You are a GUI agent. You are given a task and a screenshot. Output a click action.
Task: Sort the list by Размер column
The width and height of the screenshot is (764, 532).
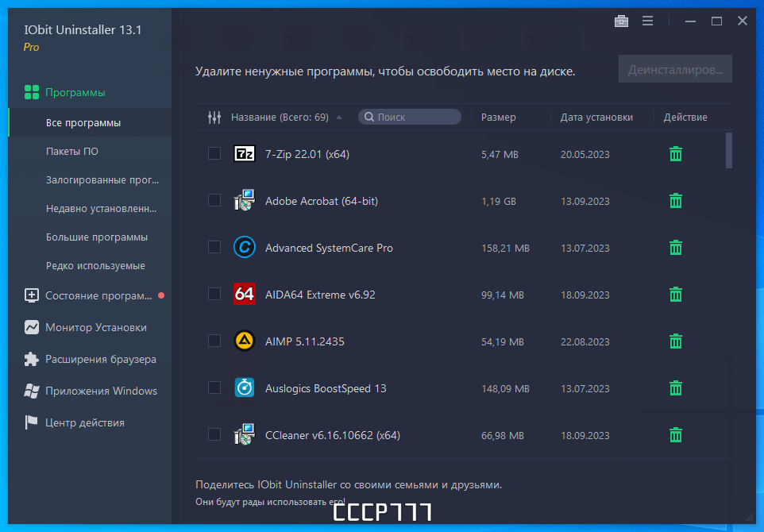coord(499,118)
